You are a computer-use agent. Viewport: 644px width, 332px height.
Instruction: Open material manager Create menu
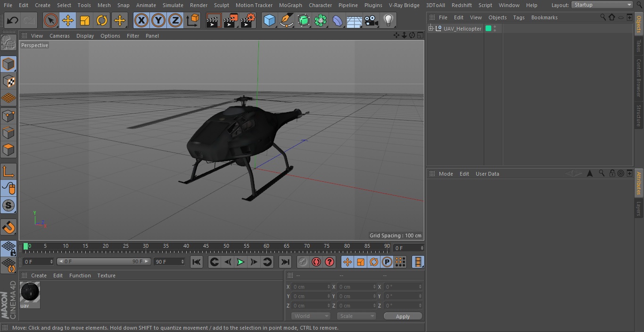(x=39, y=275)
